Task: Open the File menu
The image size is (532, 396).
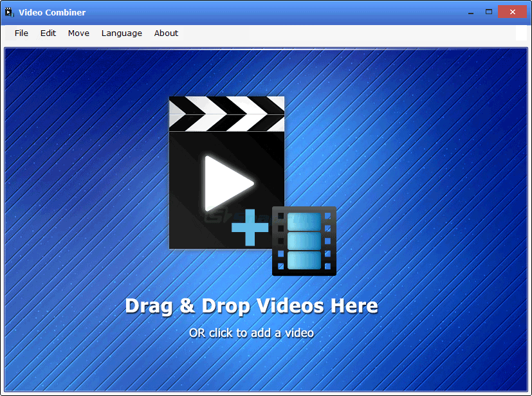Action: click(x=21, y=33)
